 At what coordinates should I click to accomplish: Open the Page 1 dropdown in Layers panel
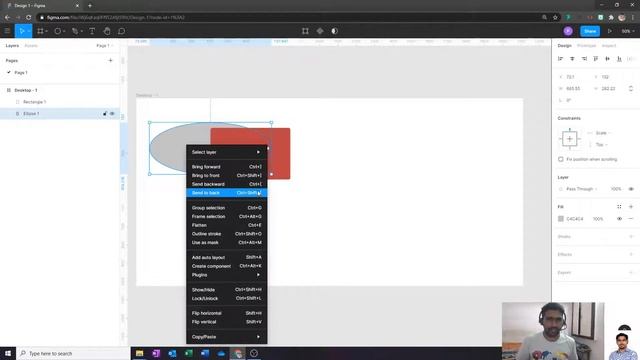pyautogui.click(x=105, y=46)
